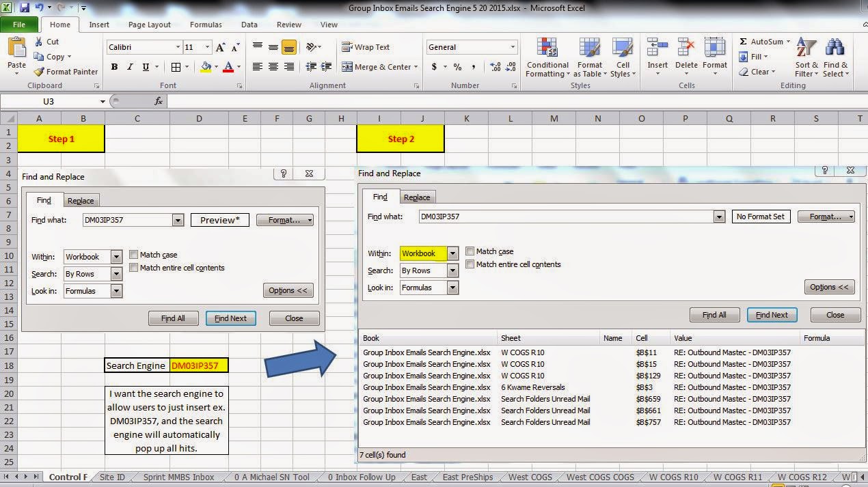Toggle Wrap Text formatting
The height and width of the screenshot is (487, 868).
click(x=366, y=47)
